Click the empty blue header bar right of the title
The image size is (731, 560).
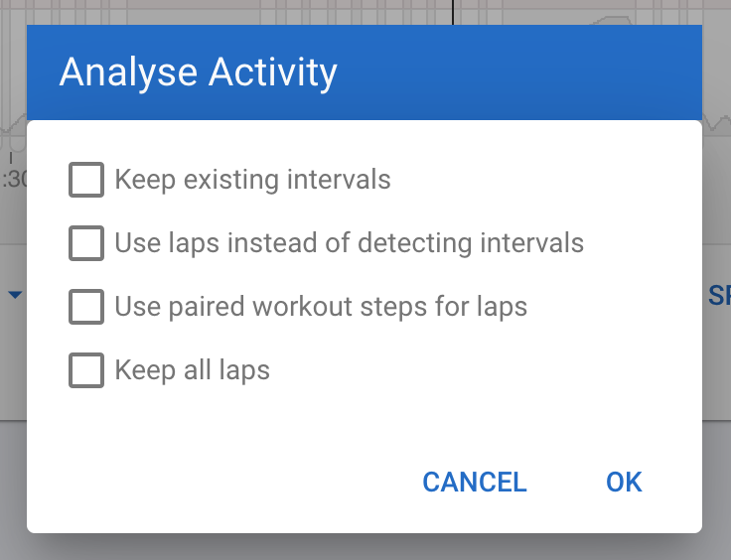[516, 73]
